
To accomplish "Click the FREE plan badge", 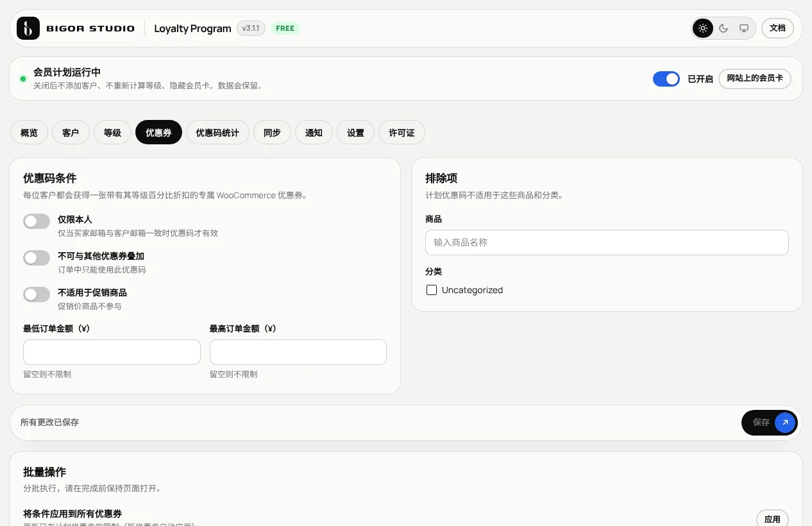I will (x=285, y=28).
